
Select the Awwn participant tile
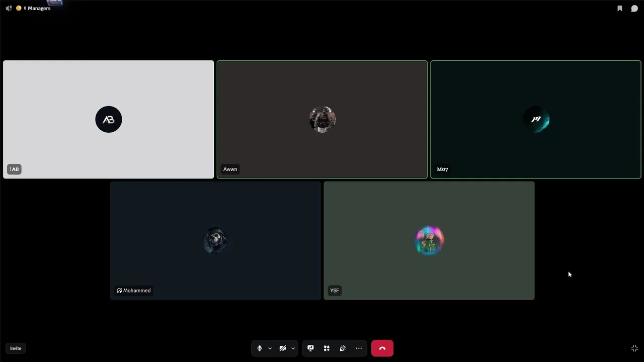coord(322,120)
